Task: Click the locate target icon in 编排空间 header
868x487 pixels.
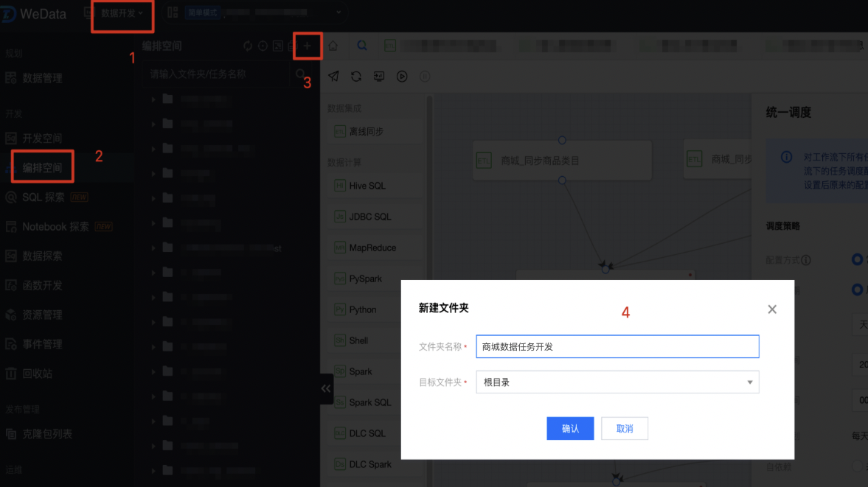Action: 263,46
